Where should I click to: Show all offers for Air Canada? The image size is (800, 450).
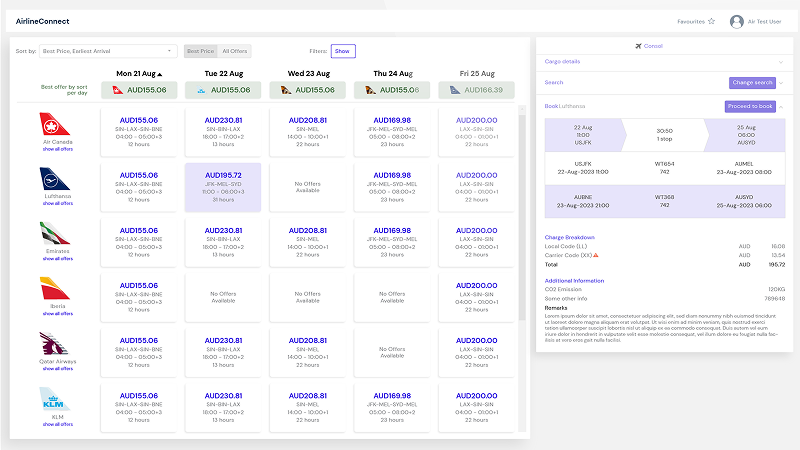point(58,149)
